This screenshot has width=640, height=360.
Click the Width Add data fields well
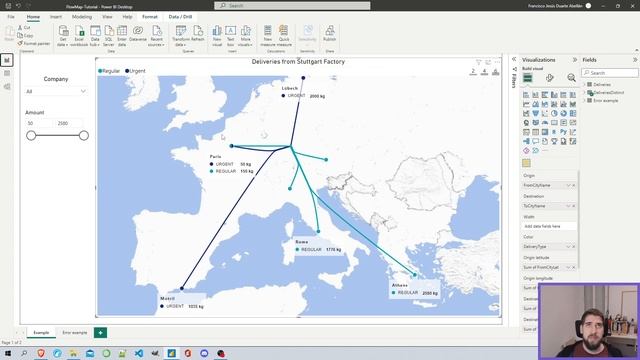pyautogui.click(x=549, y=226)
